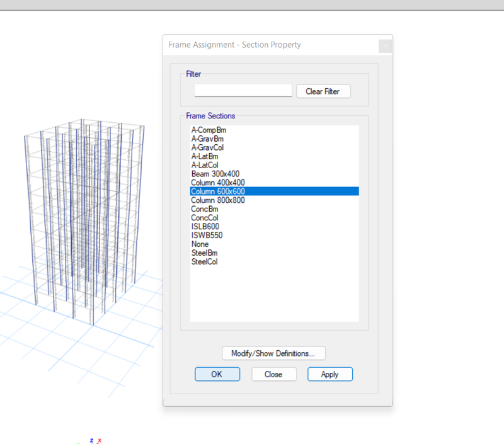Confirm assignment with OK button

click(217, 374)
